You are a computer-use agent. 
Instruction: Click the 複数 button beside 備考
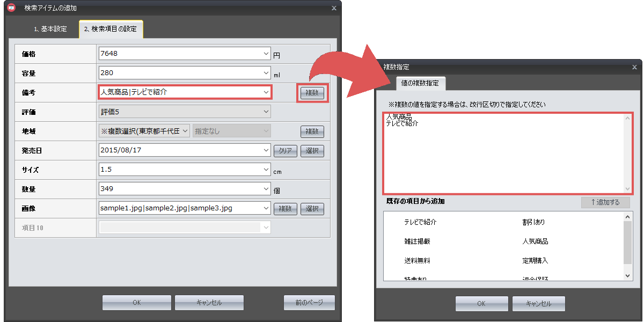(312, 93)
